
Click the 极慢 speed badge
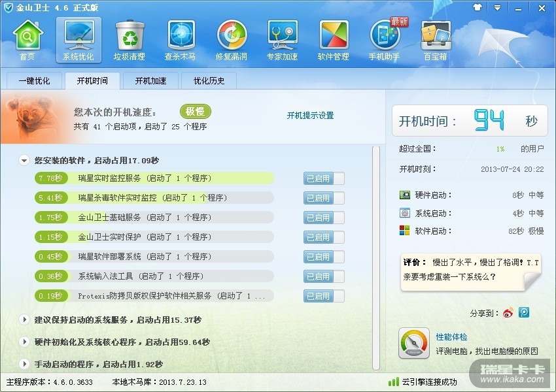point(196,112)
